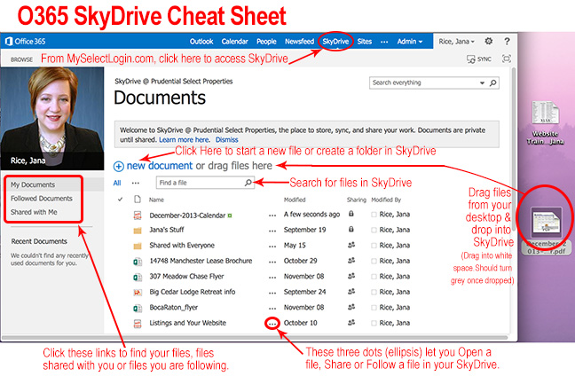
Task: Open Sites in the top navigation
Action: pyautogui.click(x=365, y=42)
